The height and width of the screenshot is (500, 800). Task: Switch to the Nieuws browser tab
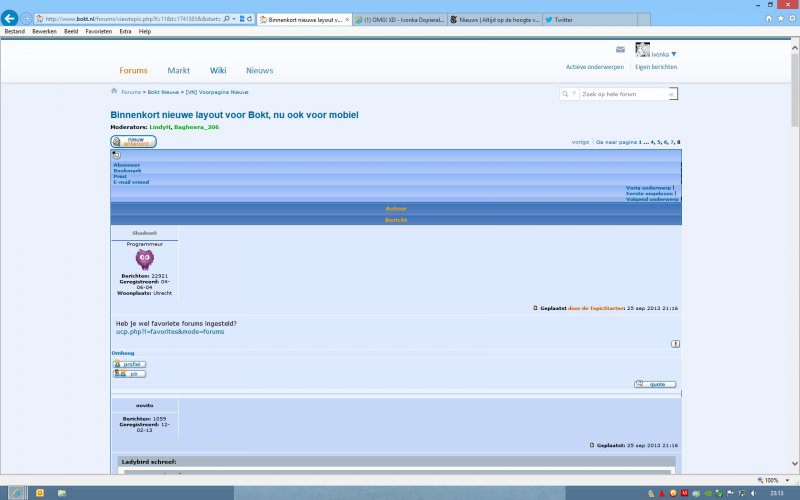pos(495,19)
